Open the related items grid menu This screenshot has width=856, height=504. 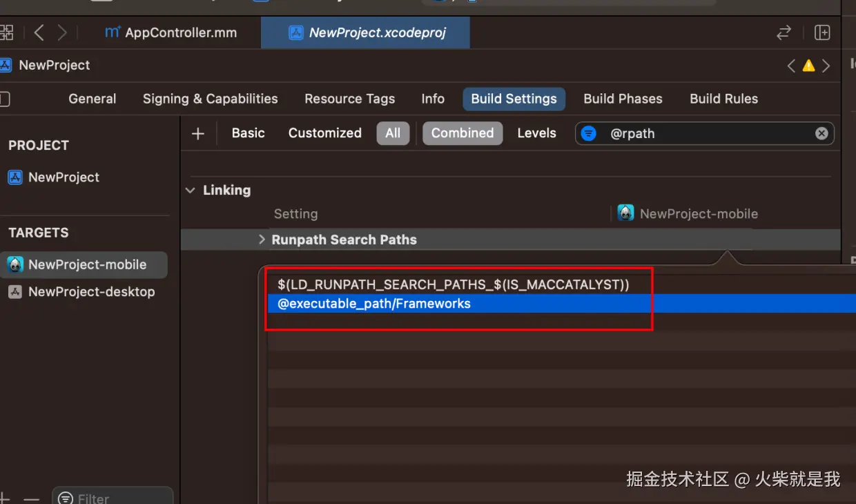coord(6,32)
